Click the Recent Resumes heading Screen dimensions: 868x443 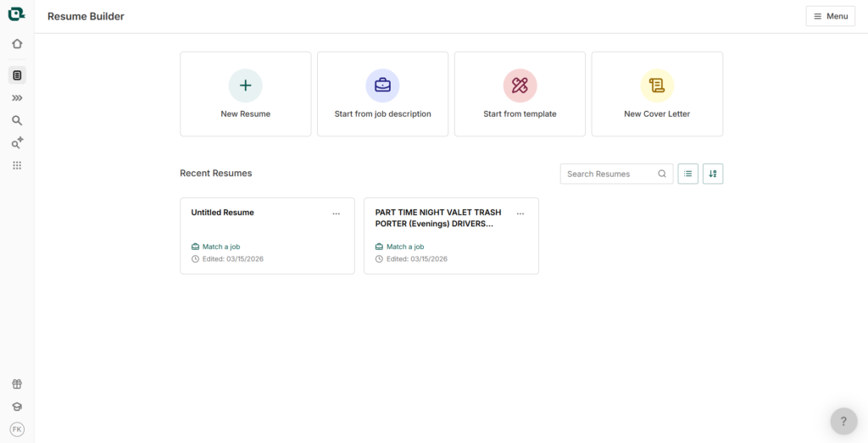216,173
